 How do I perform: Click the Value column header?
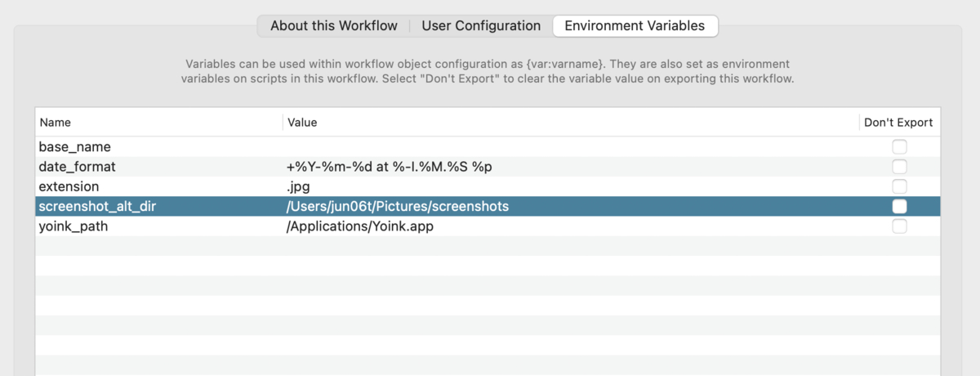point(302,123)
